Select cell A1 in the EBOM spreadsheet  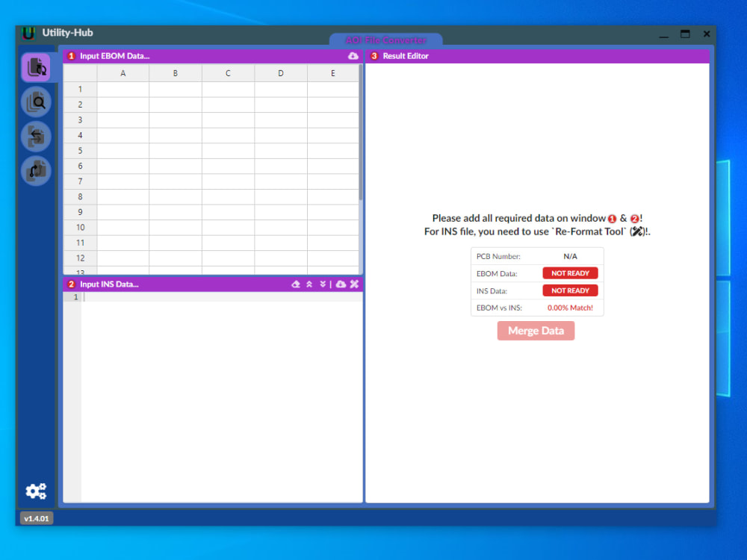click(x=122, y=88)
